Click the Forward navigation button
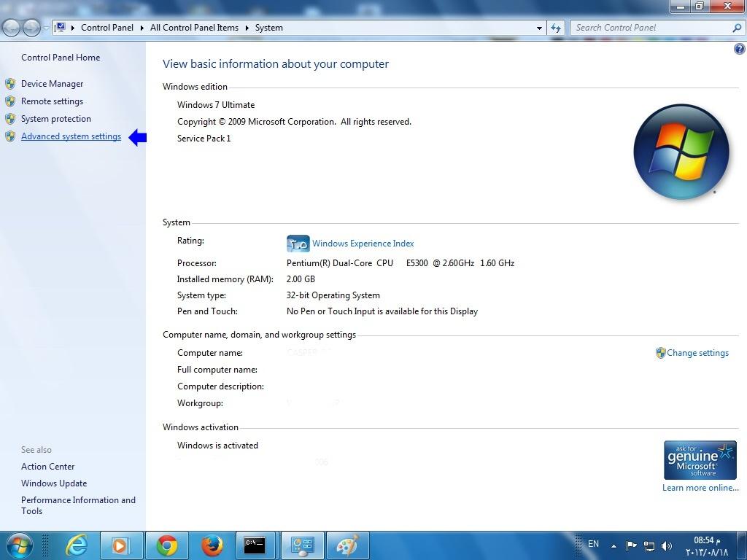The width and height of the screenshot is (747, 560). pos(31,28)
